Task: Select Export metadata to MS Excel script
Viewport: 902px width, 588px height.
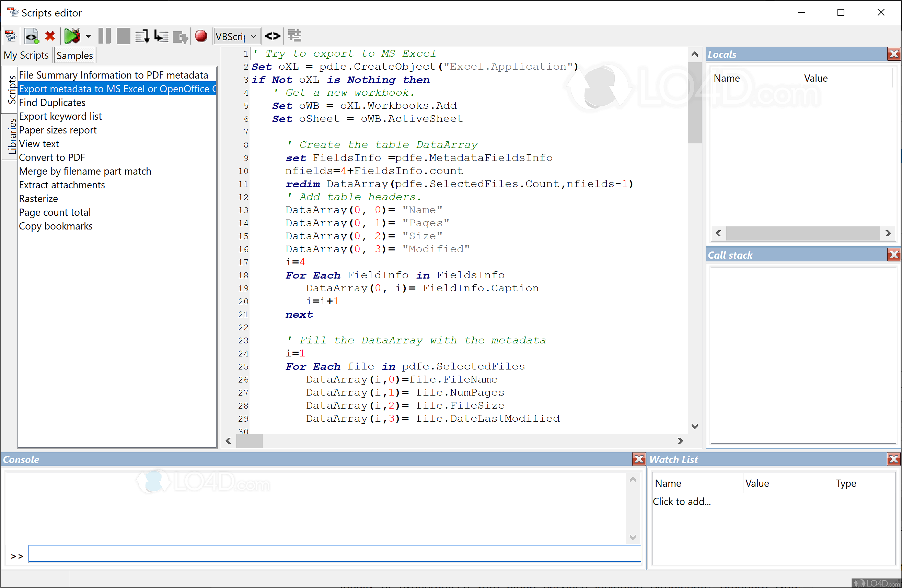Action: tap(117, 89)
